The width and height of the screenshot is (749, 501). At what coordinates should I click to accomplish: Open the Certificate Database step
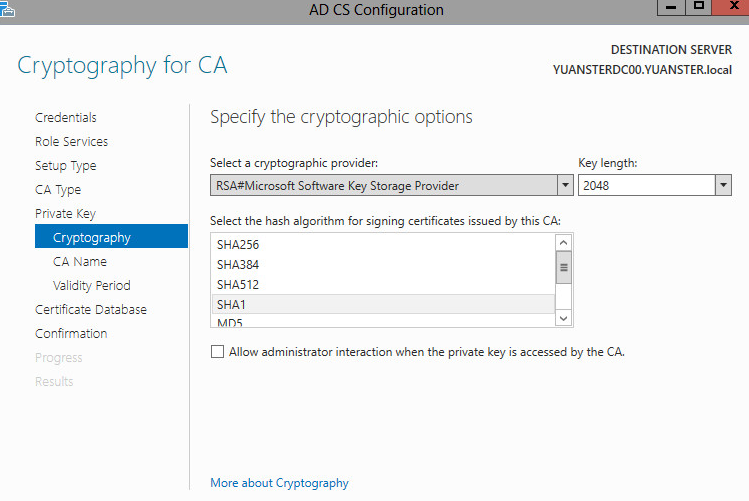click(91, 309)
